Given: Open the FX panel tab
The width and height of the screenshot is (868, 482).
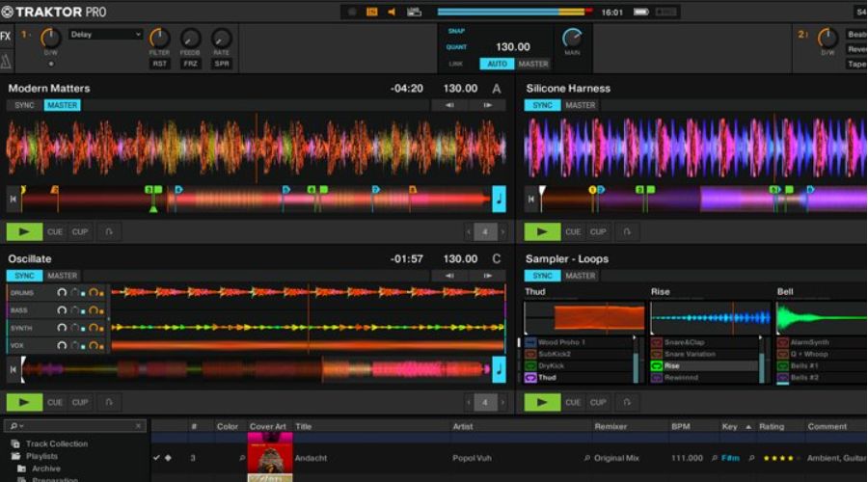Looking at the screenshot, I should click(x=6, y=37).
